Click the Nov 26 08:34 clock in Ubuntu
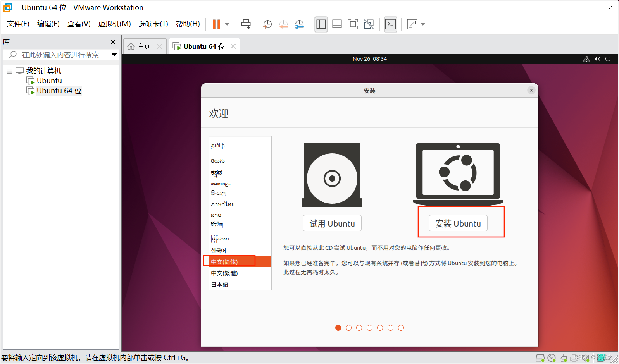Image resolution: width=619 pixels, height=364 pixels. pyautogui.click(x=369, y=59)
